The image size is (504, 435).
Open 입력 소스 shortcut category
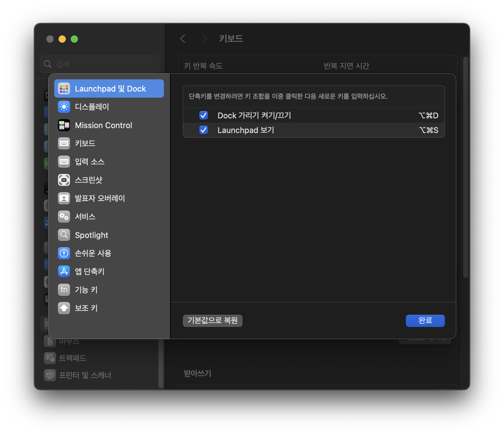(109, 162)
